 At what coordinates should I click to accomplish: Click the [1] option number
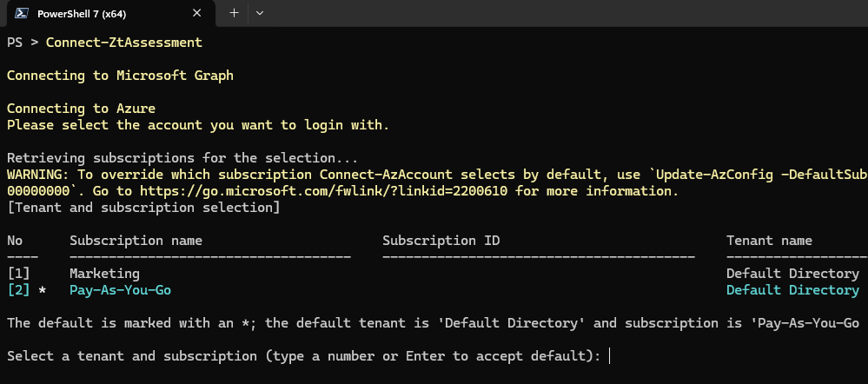(x=18, y=273)
